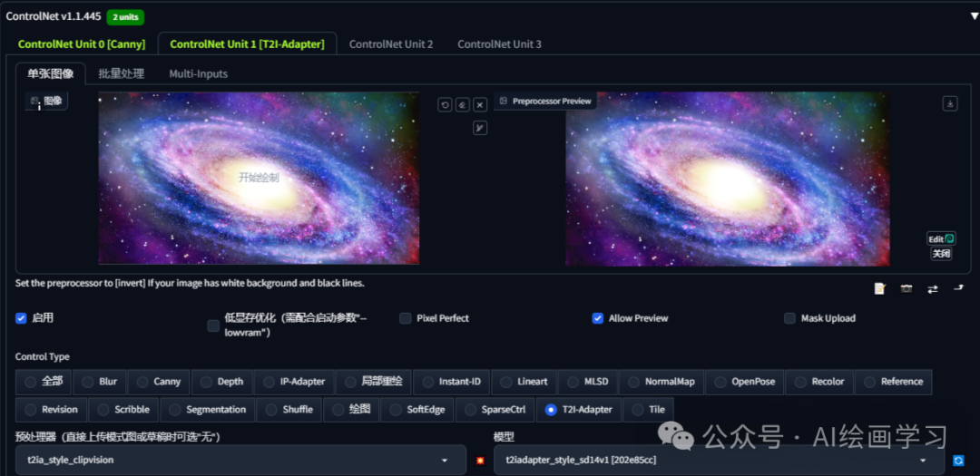Screen dimensions: 980x476
Task: Open the t2ia_style_clipvision preprocessor dropdown
Action: click(x=240, y=461)
